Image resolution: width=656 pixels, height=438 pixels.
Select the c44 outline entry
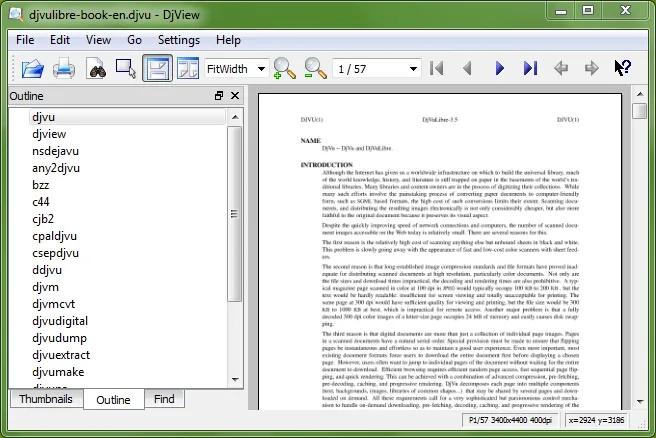(x=41, y=202)
